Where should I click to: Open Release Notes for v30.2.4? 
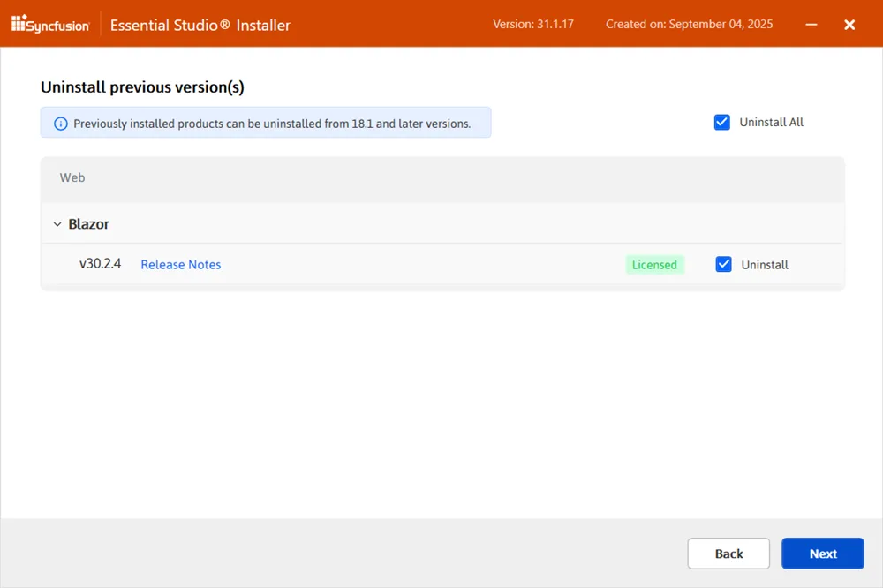pos(180,264)
